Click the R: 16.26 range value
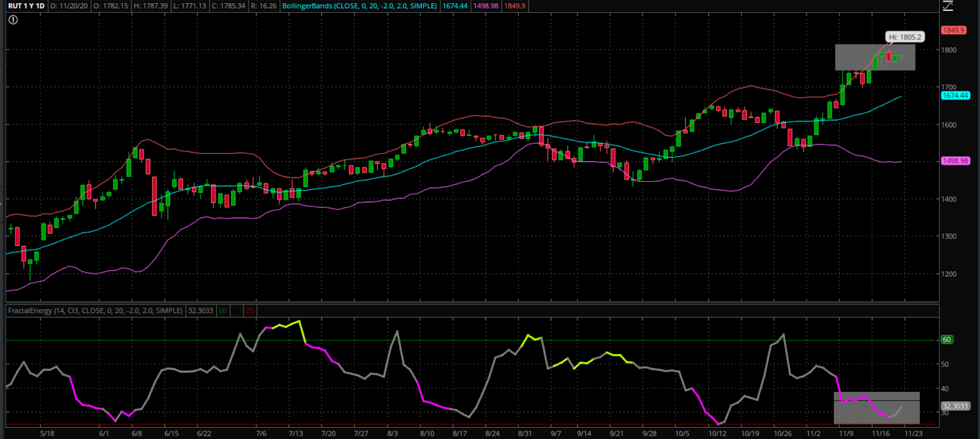This screenshot has width=980, height=439. coord(263,6)
